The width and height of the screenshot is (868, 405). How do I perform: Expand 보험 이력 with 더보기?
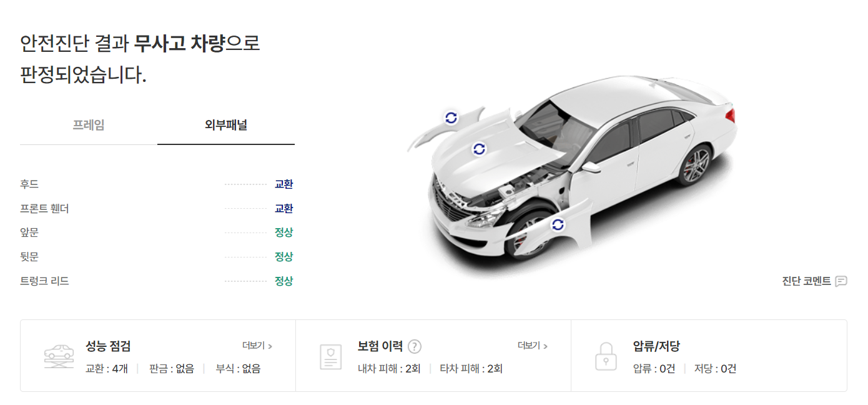pyautogui.click(x=533, y=346)
